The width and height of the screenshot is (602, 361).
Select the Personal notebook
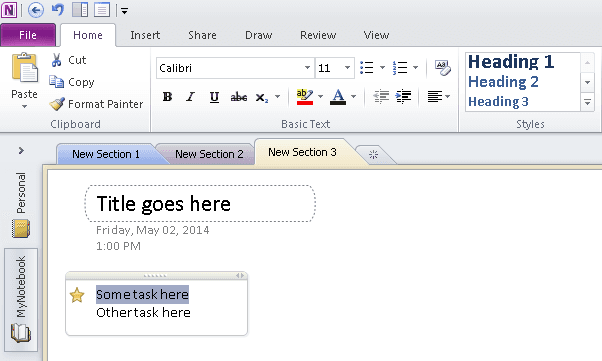coord(21,205)
